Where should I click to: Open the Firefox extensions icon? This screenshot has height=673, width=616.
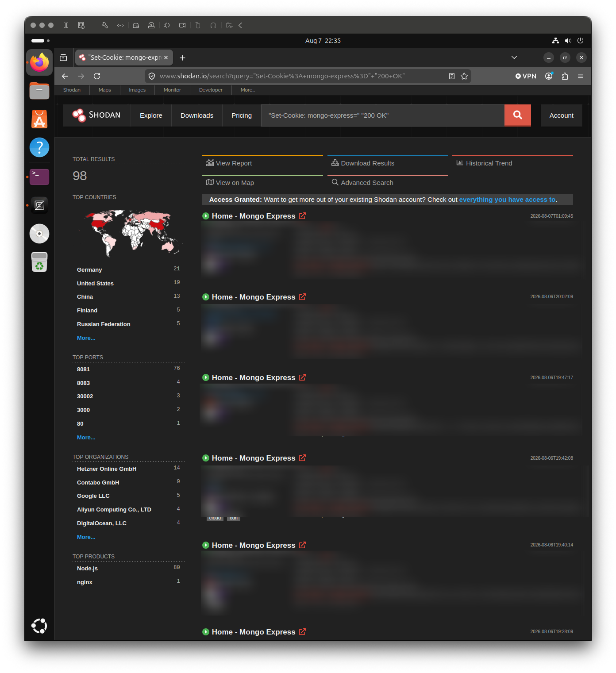point(565,76)
